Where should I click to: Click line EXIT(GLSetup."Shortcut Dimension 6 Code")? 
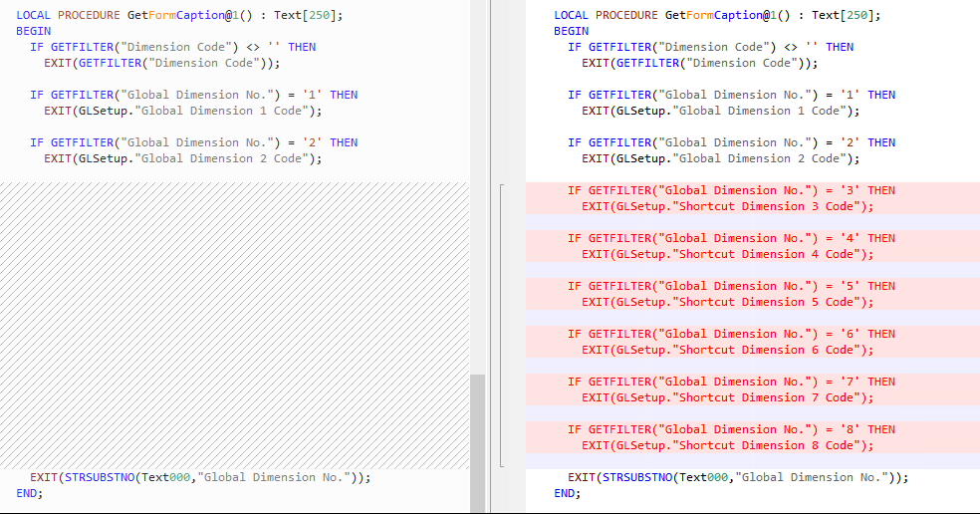coord(727,351)
